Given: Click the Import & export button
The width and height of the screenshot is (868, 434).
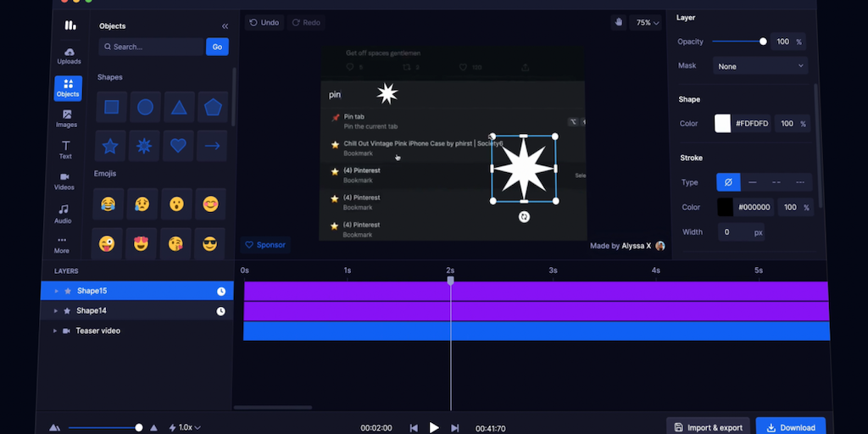Looking at the screenshot, I should click(x=708, y=427).
